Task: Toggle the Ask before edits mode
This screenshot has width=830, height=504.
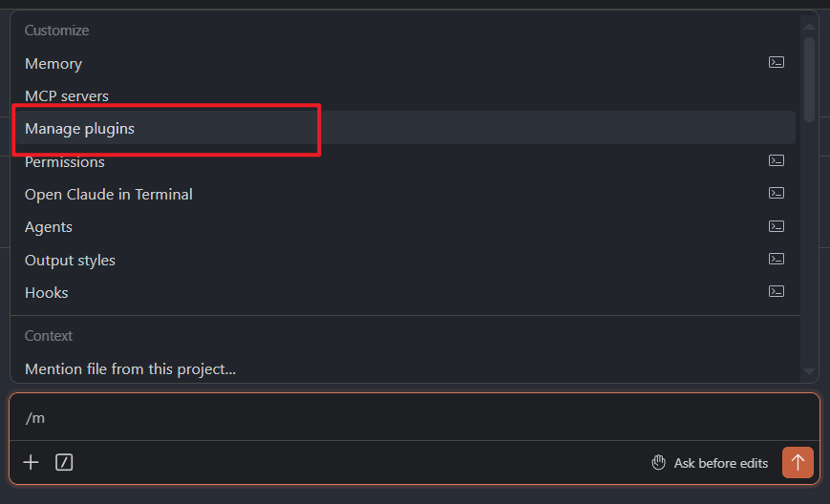Action: click(x=710, y=463)
